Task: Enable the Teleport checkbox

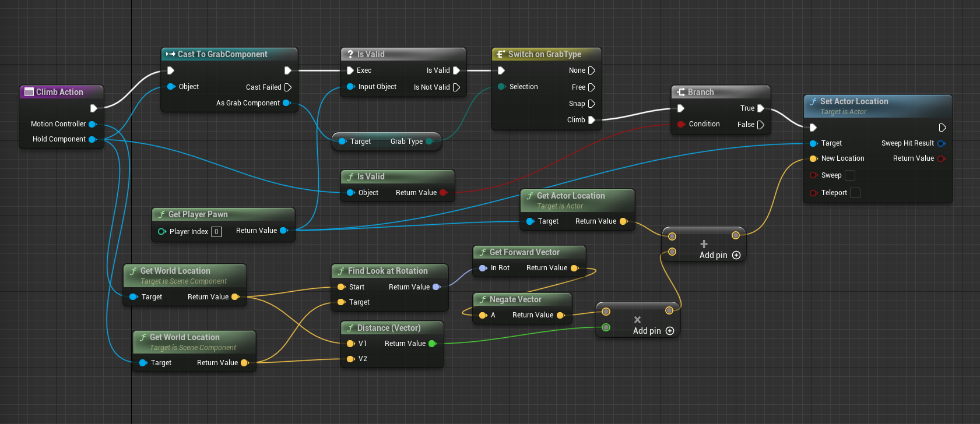Action: pyautogui.click(x=855, y=193)
